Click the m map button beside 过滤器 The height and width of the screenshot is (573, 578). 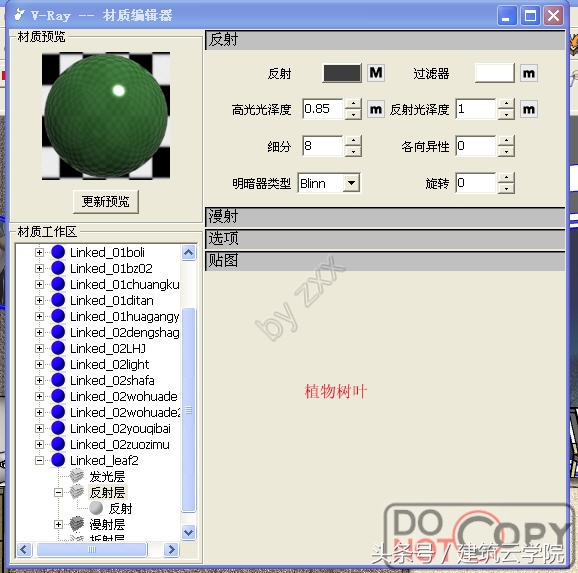[528, 73]
